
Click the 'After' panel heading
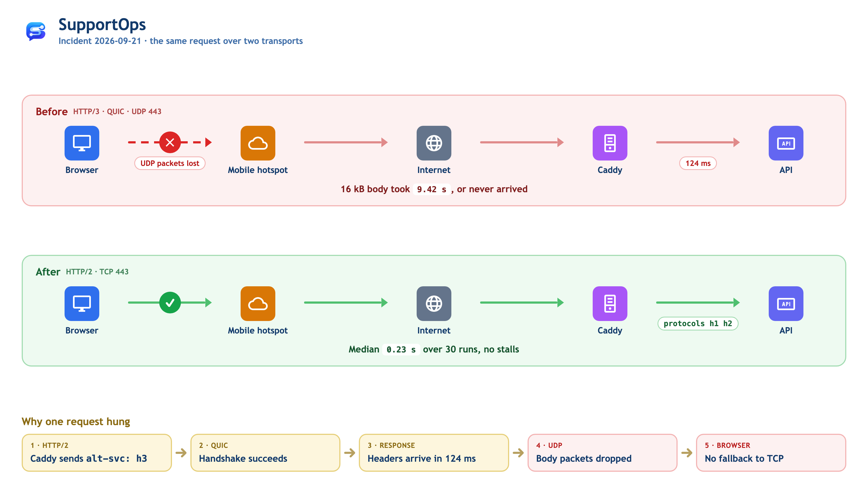(48, 272)
